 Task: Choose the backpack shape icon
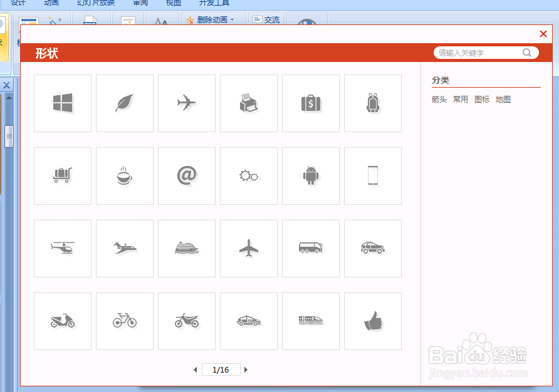coord(373,103)
